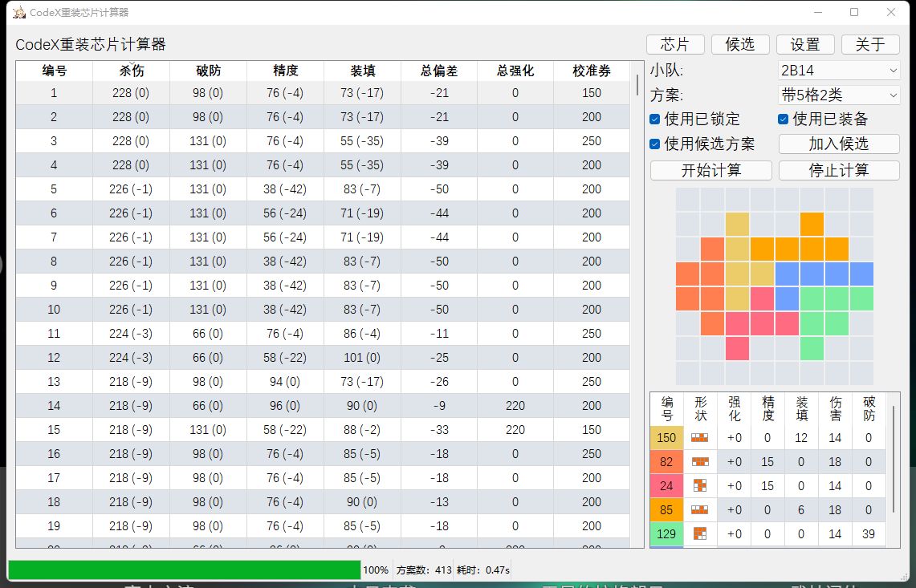916x588 pixels.
Task: Open the 设置 settings button
Action: point(804,44)
